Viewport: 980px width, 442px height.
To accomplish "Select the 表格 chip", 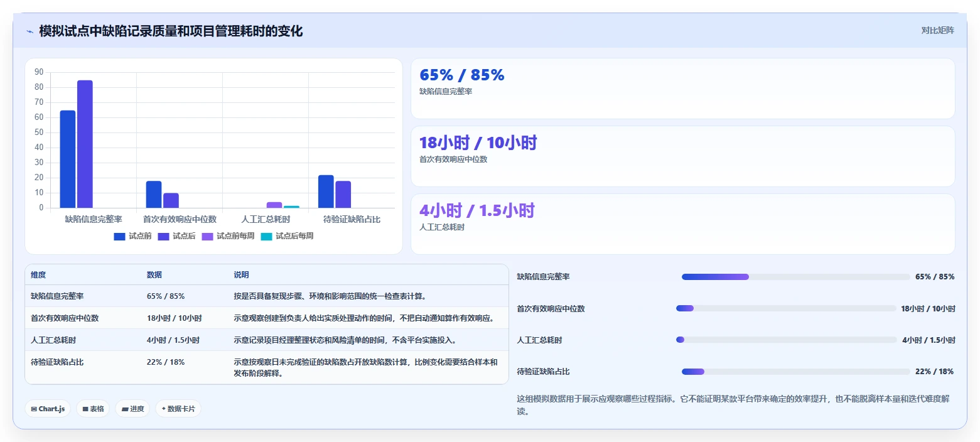I will 93,409.
